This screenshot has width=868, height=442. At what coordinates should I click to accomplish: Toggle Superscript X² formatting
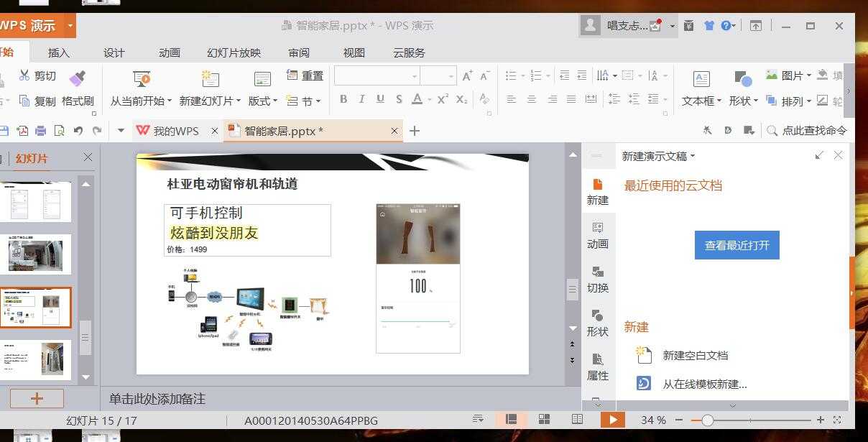pos(443,99)
